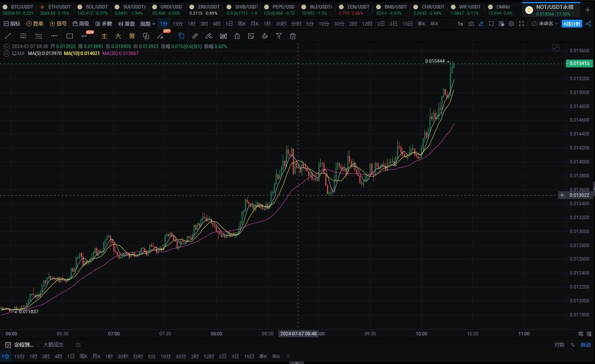Select the parallel lines drawing tool
This screenshot has height=364, width=595.
(x=23, y=36)
